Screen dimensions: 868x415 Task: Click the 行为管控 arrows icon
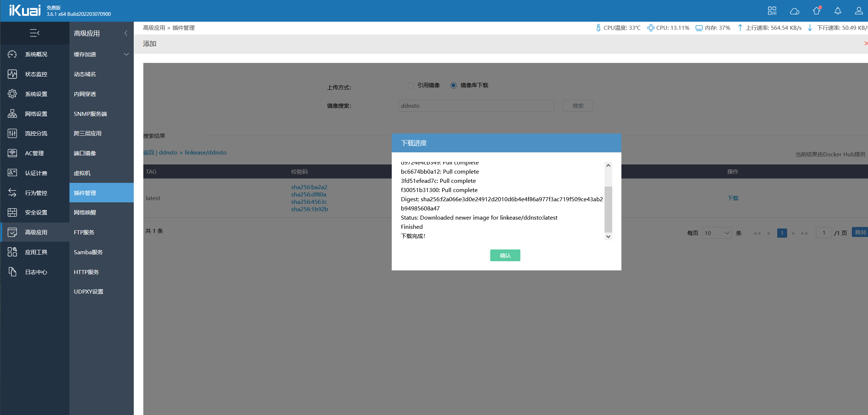coord(12,193)
